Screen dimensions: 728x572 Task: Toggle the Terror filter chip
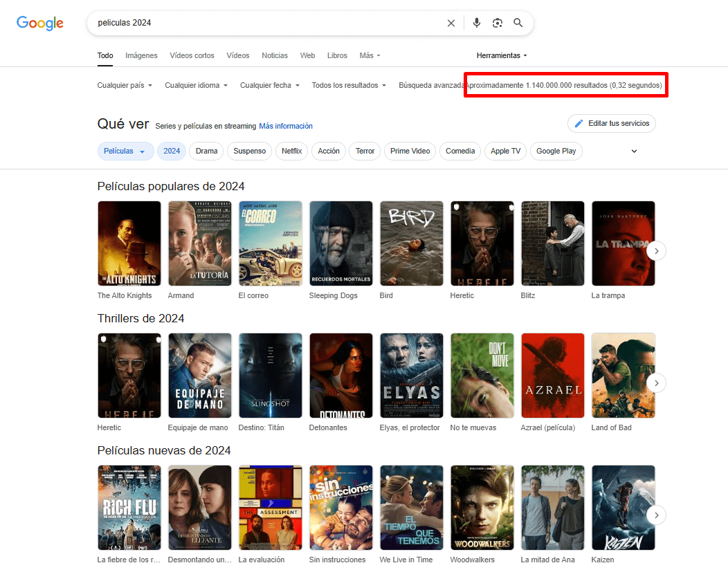coord(365,151)
